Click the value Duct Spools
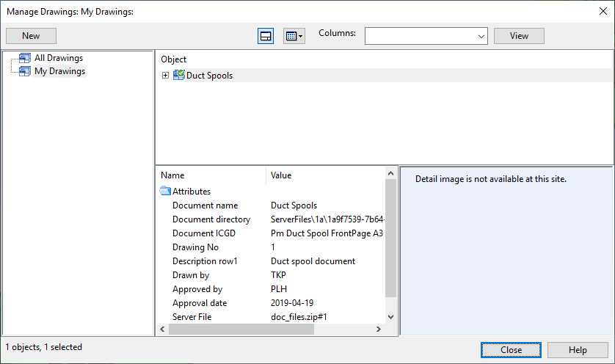Screen dimensions: 615x364 294,205
